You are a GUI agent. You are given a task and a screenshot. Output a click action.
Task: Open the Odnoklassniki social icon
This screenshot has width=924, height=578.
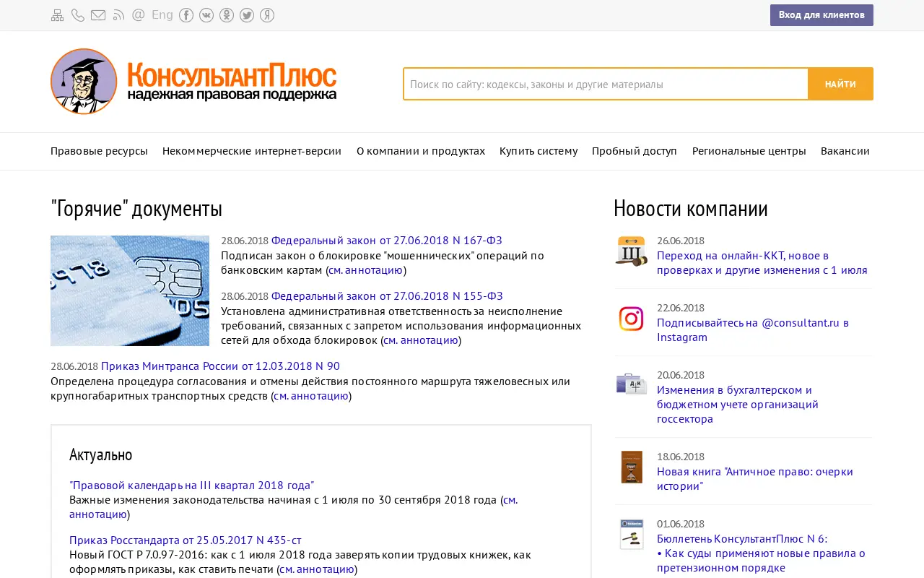pos(227,15)
